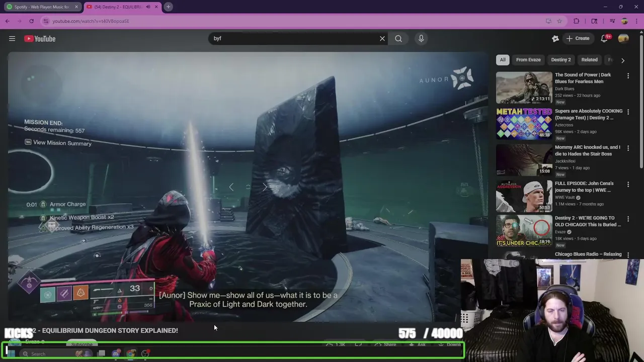Open options for WE'RE GOING TO CHICAGO video
Viewport: 644px width, 362px height.
pyautogui.click(x=628, y=219)
